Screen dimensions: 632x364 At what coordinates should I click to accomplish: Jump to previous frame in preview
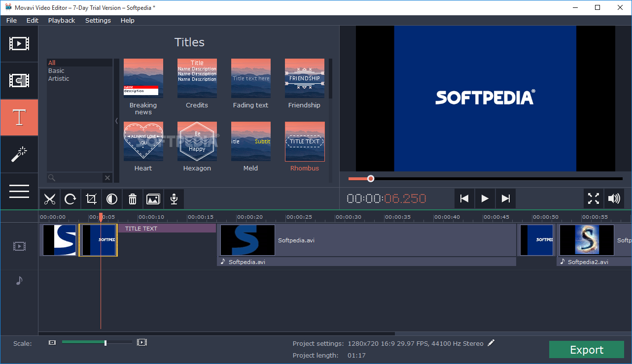pos(464,199)
